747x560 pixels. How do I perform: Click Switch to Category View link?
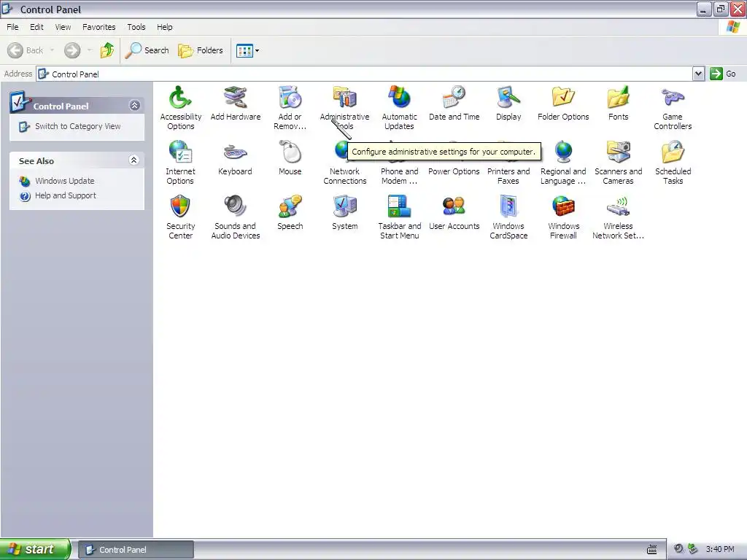click(x=77, y=126)
